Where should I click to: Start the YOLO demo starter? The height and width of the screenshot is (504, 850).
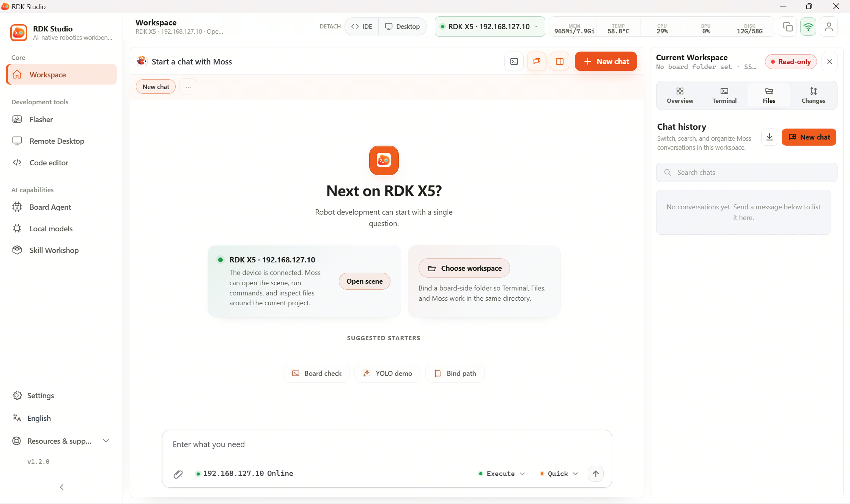pos(387,374)
